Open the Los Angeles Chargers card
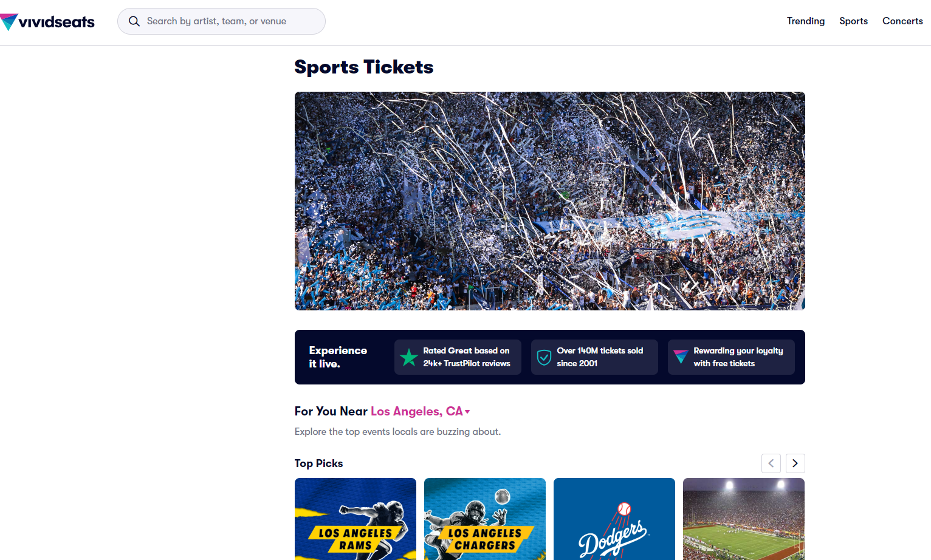 tap(485, 519)
